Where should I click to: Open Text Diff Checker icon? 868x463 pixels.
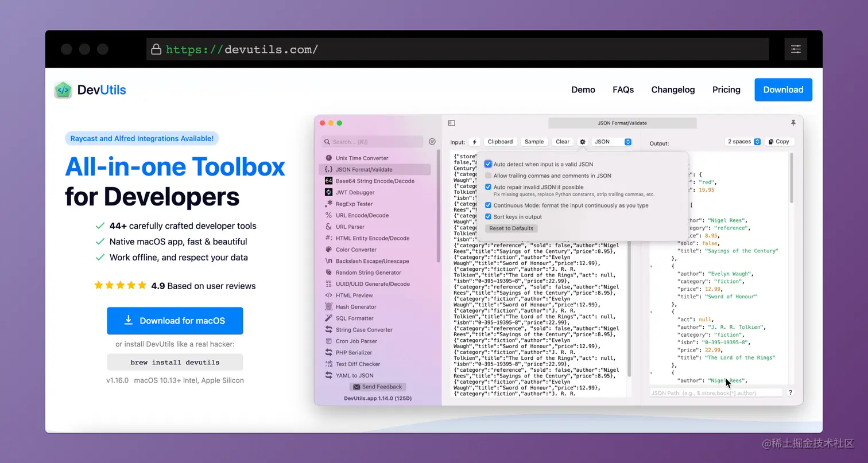pyautogui.click(x=328, y=364)
